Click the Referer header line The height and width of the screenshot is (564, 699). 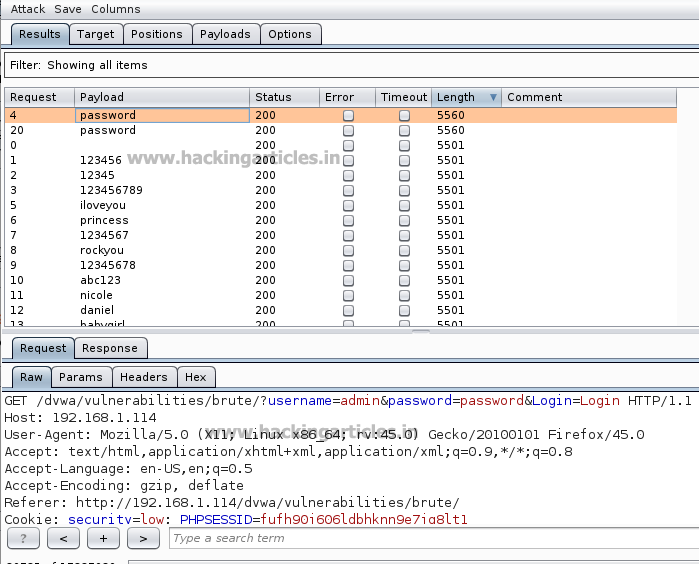(x=232, y=502)
